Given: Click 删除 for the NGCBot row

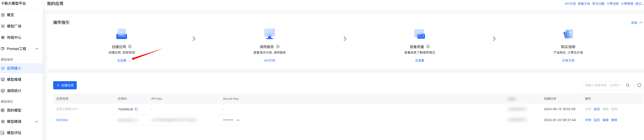Looking at the screenshot, I should [x=614, y=120].
